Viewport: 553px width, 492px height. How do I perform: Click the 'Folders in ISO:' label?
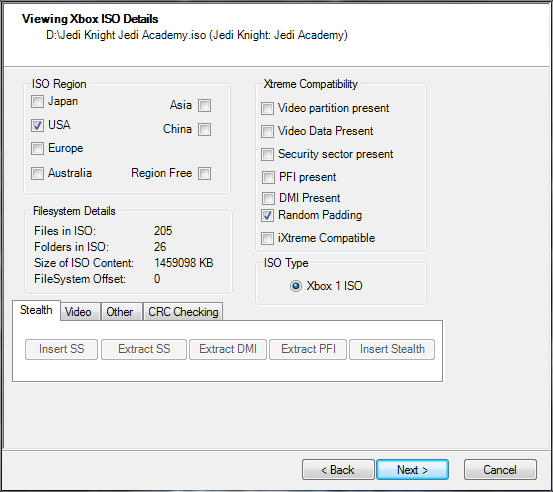pyautogui.click(x=71, y=247)
